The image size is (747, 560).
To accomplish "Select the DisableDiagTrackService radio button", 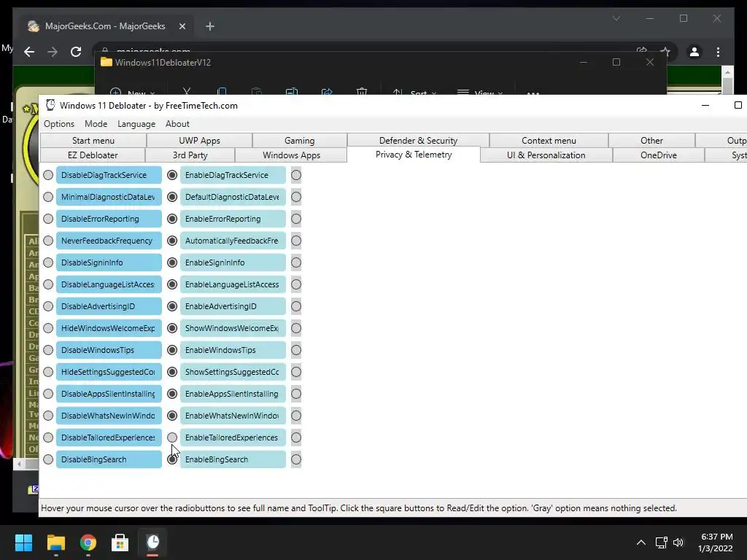I will point(48,175).
